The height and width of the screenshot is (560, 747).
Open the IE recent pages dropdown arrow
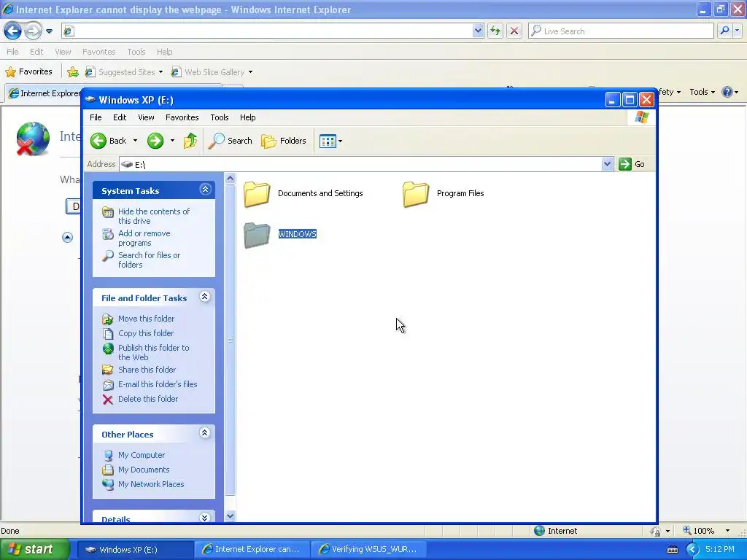point(49,31)
